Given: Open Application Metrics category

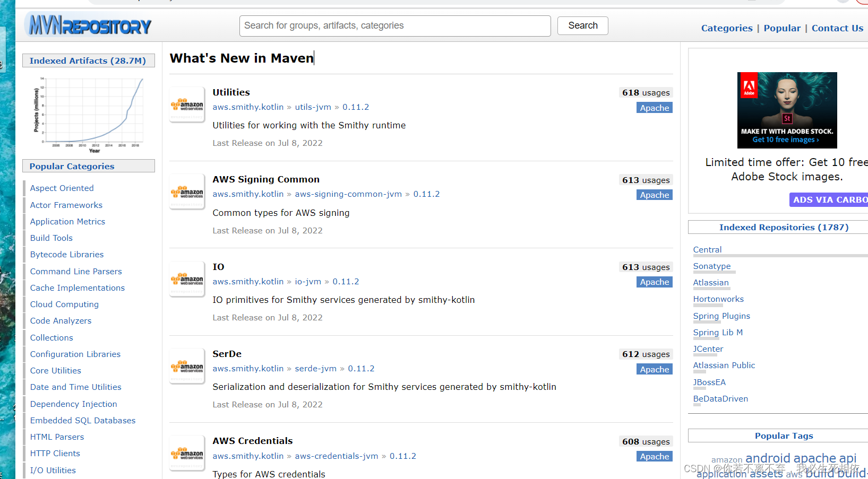Looking at the screenshot, I should pos(67,221).
